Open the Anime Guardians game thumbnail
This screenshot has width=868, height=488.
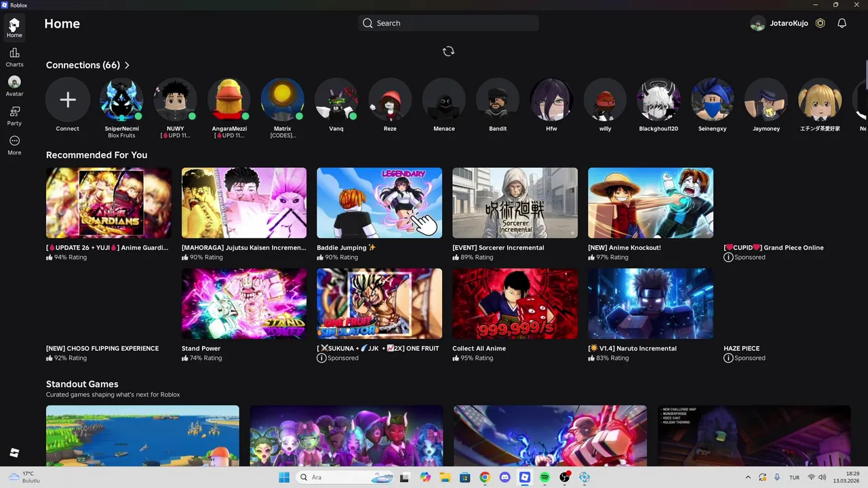coord(108,203)
